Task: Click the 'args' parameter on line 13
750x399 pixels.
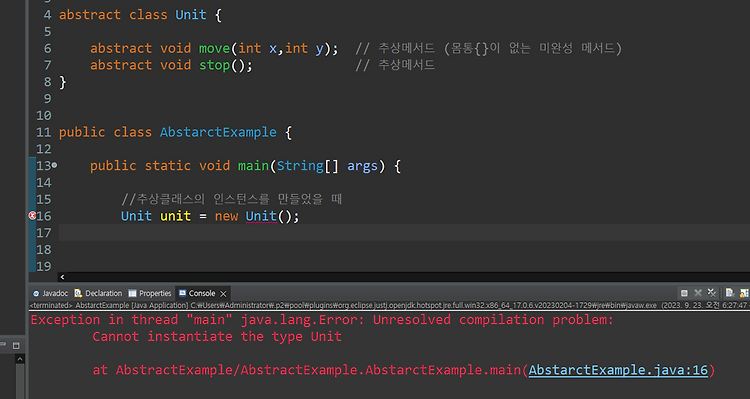Action: (x=363, y=166)
